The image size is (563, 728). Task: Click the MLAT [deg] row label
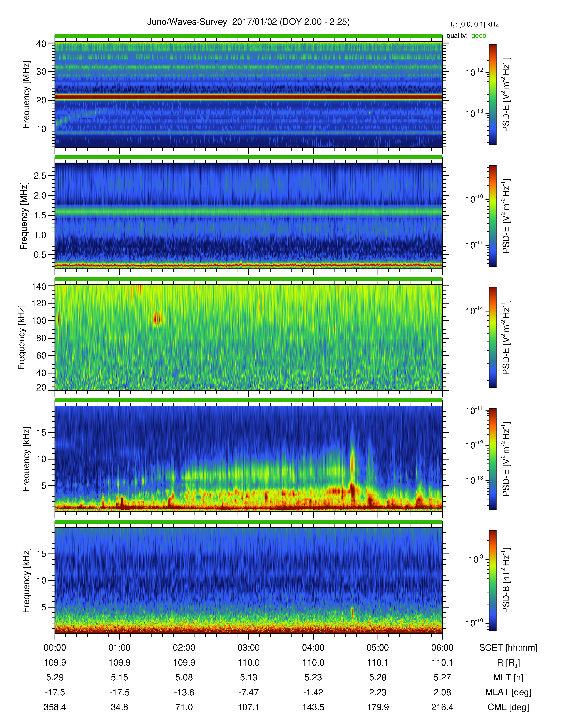pos(508,692)
